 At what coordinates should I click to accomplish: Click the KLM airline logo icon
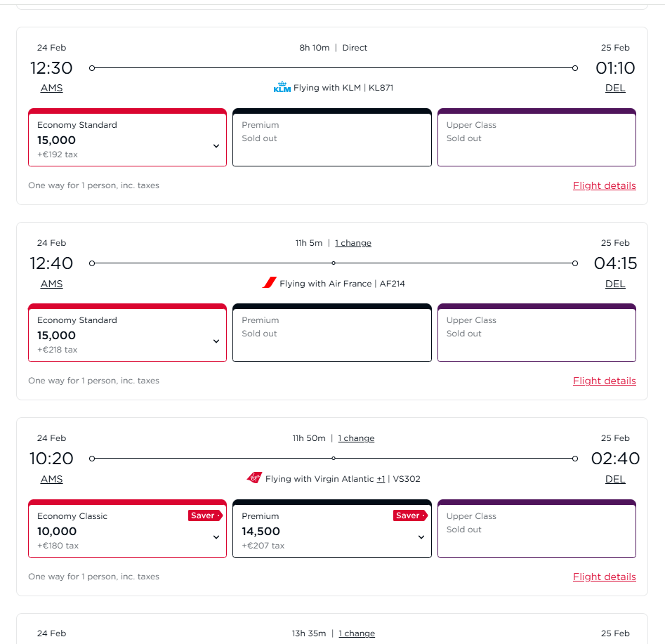point(282,88)
